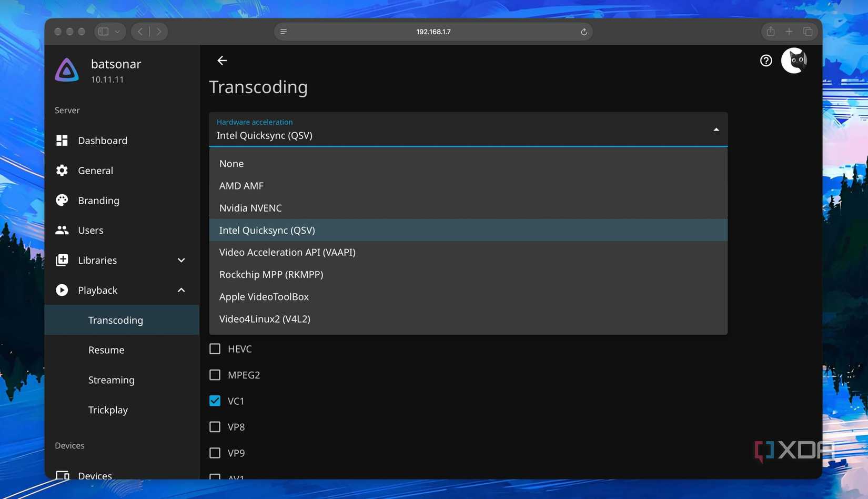Enable the HEVC checkbox
Image resolution: width=868 pixels, height=499 pixels.
[215, 349]
